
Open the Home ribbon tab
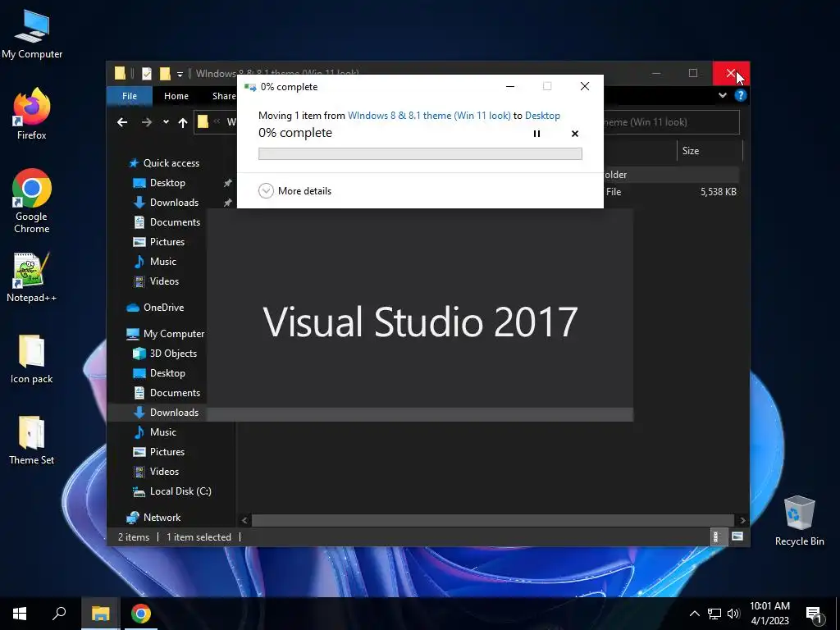click(x=176, y=96)
